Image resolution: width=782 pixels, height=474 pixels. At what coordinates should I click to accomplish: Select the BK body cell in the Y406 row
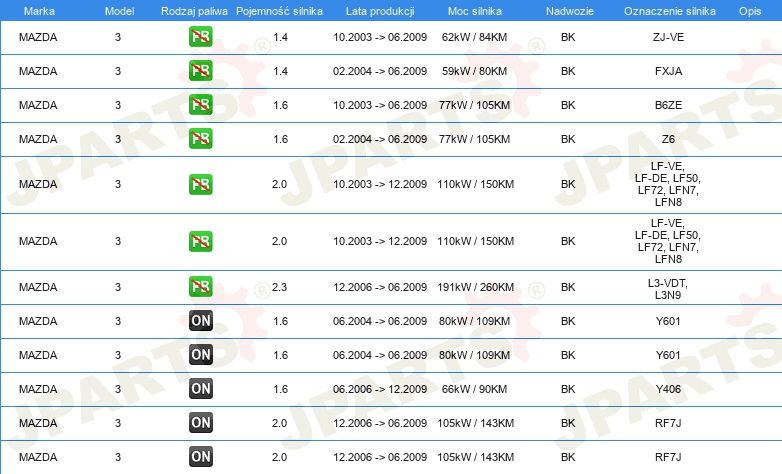point(568,389)
